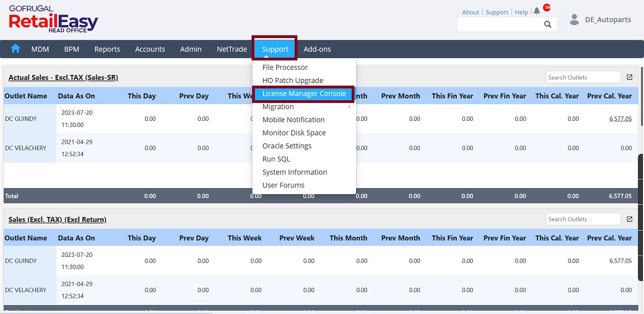Click the user avatar icon
This screenshot has height=314, width=644.
tap(574, 20)
